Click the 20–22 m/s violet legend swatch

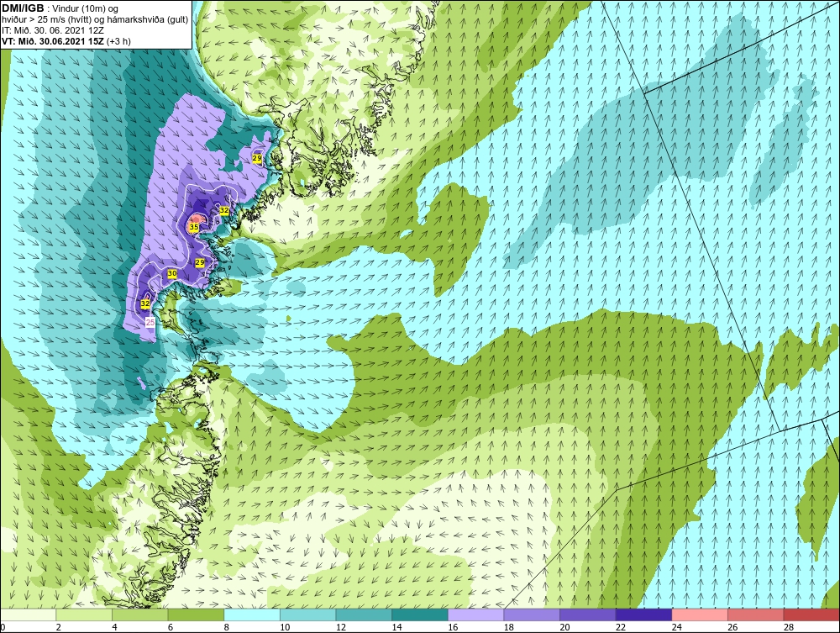[x=588, y=615]
